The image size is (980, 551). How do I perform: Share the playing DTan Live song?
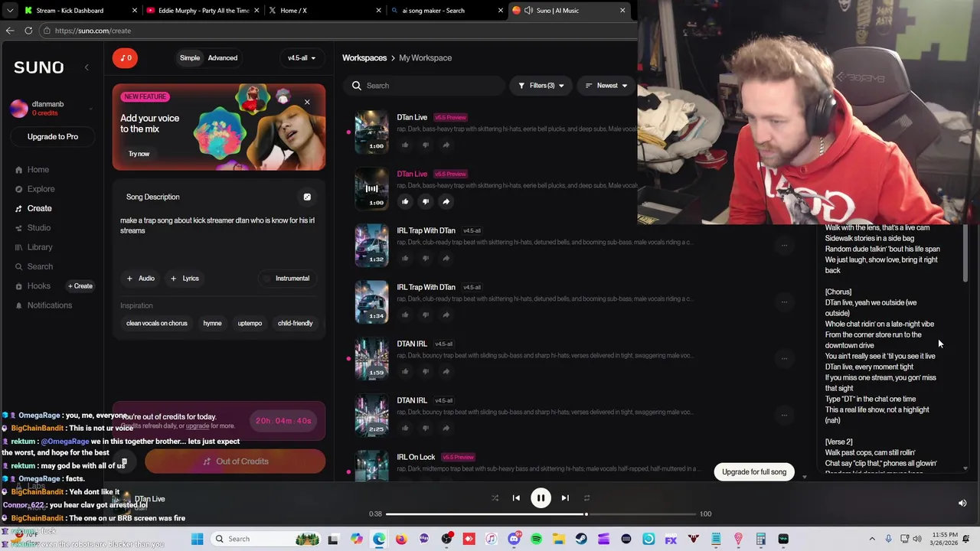click(x=446, y=201)
